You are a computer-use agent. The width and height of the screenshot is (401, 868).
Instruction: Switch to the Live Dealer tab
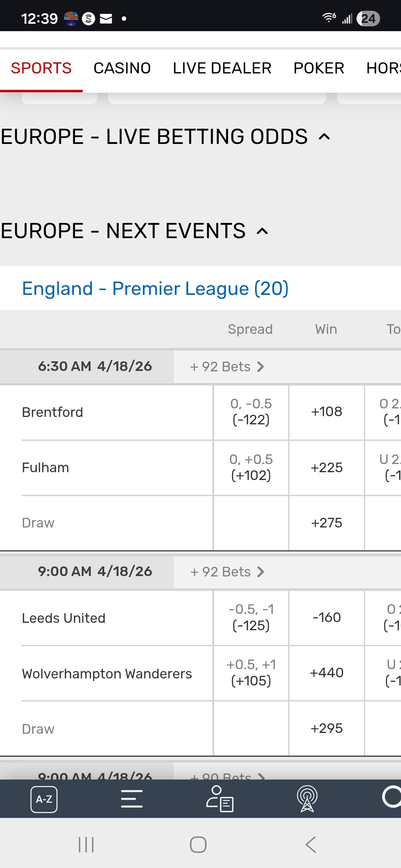point(222,68)
